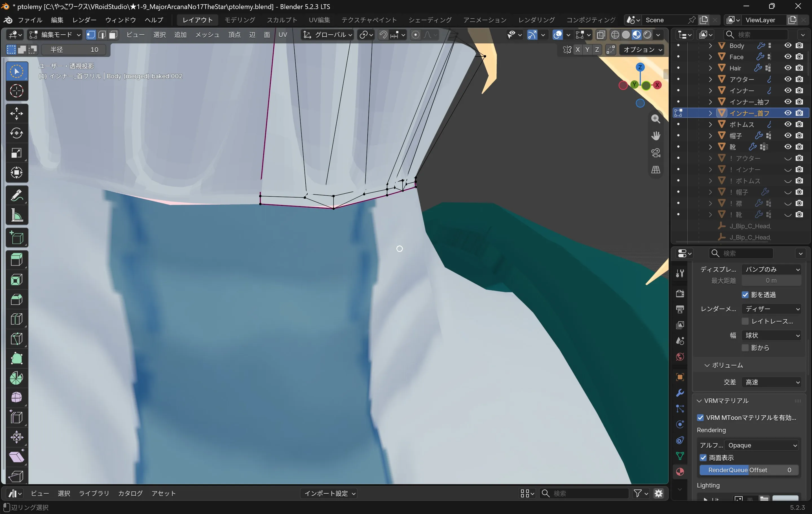The image size is (812, 514).
Task: Toggle the 両面表示 checkbox
Action: click(703, 458)
